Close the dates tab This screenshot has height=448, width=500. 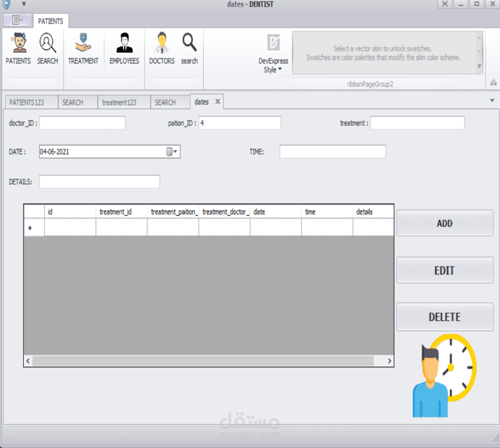click(x=217, y=102)
